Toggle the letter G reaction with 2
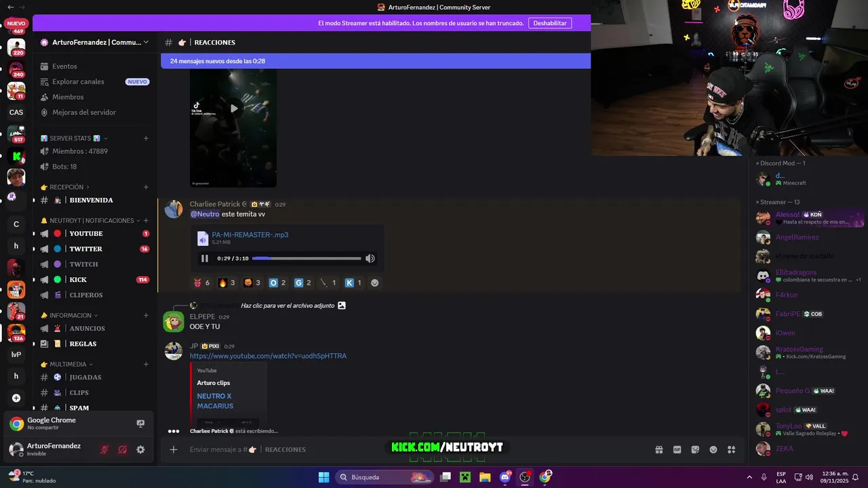This screenshot has height=488, width=868. click(x=303, y=283)
